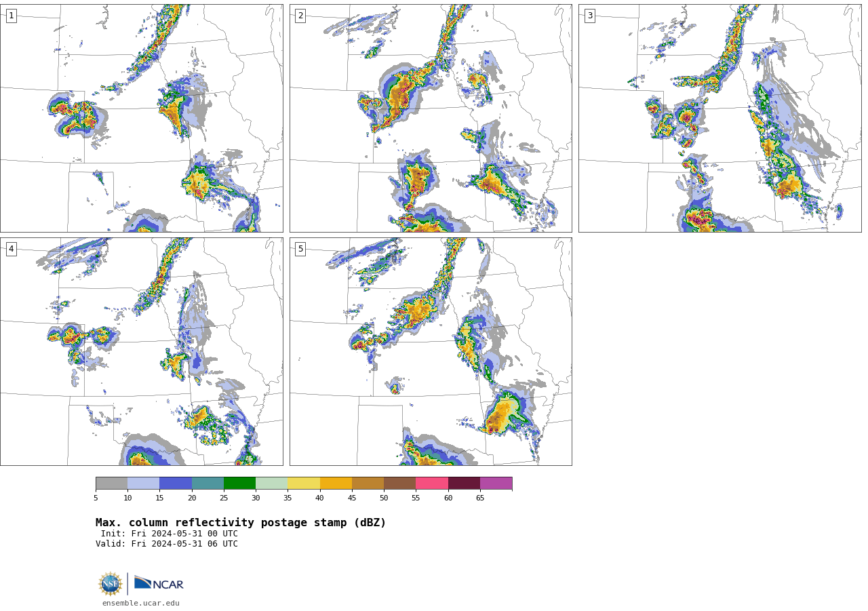Viewport: 868px width, 611px height.
Task: Click the Valid: Fri 2024-05-31 06 UTC text
Action: (x=167, y=544)
